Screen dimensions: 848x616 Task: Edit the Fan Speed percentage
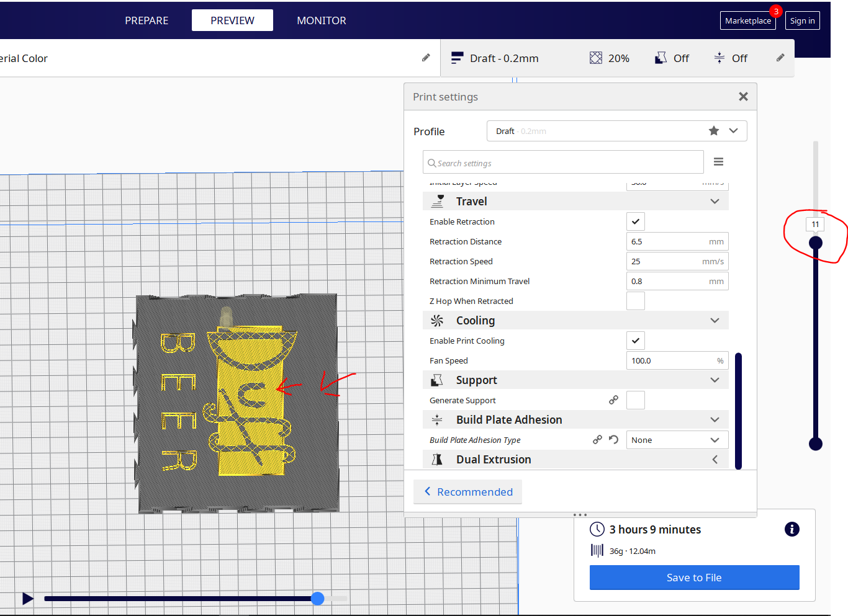677,360
